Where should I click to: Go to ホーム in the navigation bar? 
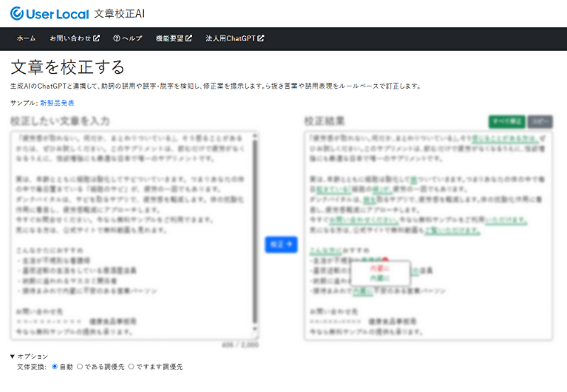pos(26,38)
